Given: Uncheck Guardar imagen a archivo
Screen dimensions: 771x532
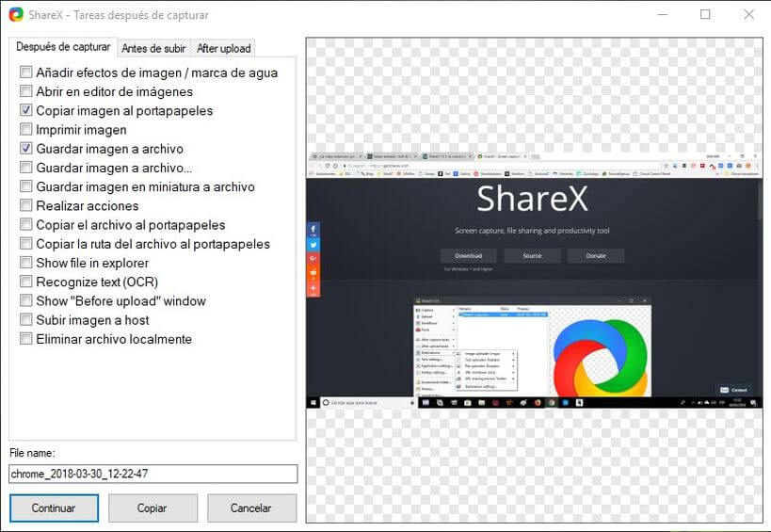Looking at the screenshot, I should [x=26, y=149].
